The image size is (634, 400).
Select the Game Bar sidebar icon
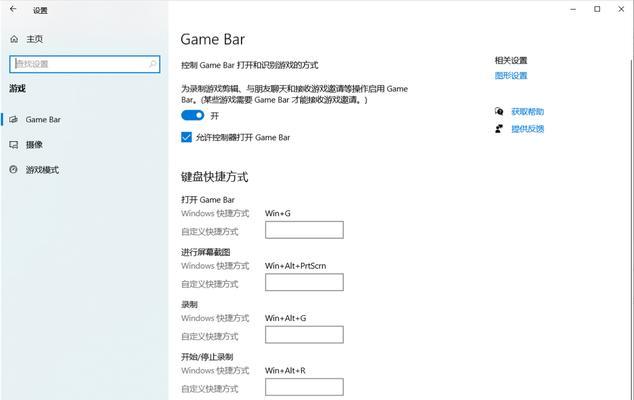tap(13, 119)
